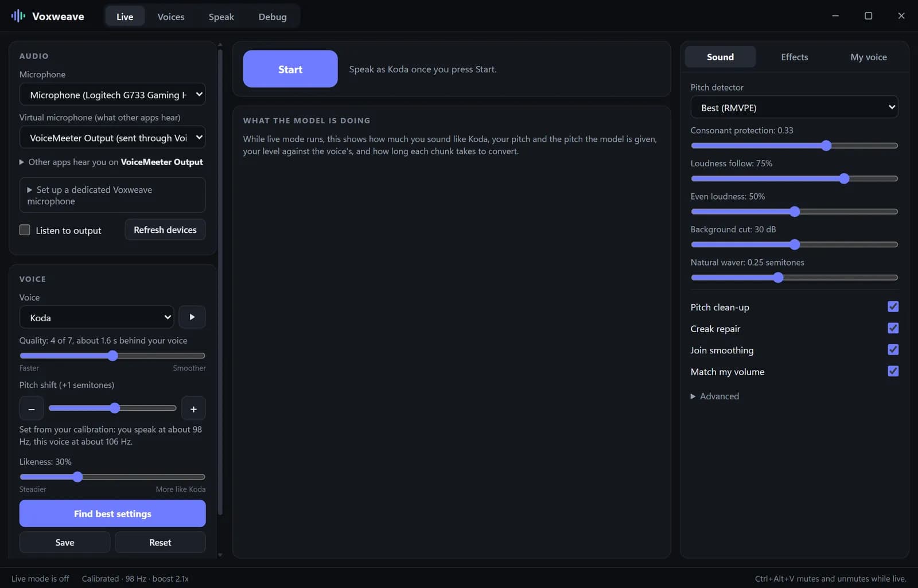Click the Voxweave waveform logo icon
This screenshot has width=918, height=588.
18,16
